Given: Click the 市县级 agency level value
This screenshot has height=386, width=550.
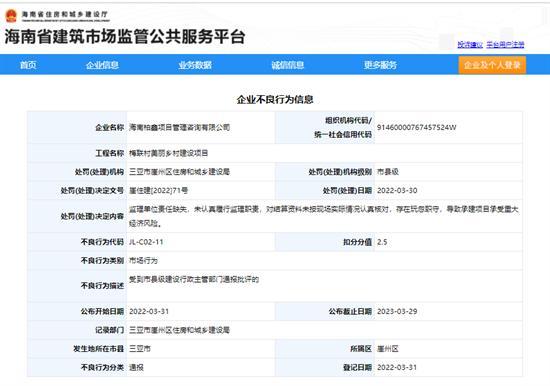Looking at the screenshot, I should (x=388, y=172).
